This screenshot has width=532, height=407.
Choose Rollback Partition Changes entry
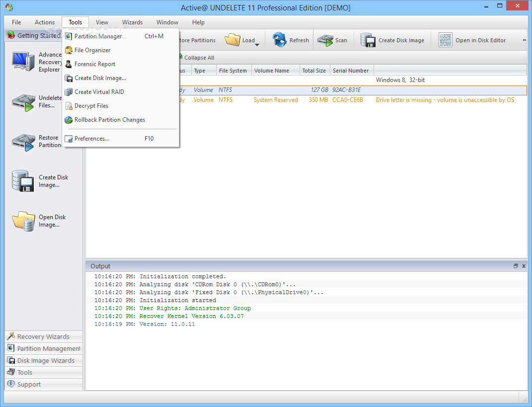click(120, 119)
